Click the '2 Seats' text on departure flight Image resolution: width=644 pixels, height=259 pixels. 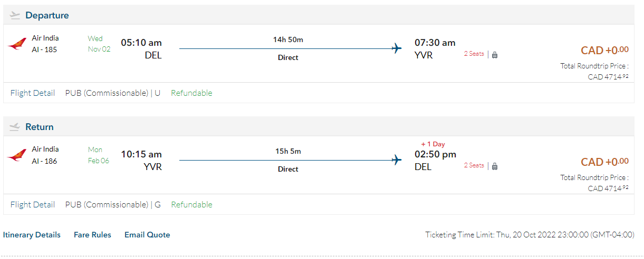point(474,54)
